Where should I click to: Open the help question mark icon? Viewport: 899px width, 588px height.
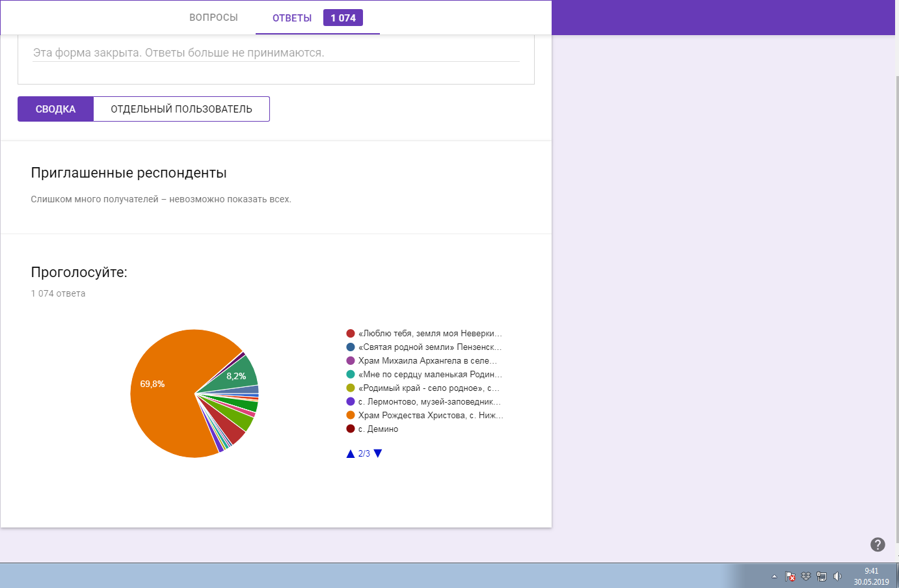[878, 544]
